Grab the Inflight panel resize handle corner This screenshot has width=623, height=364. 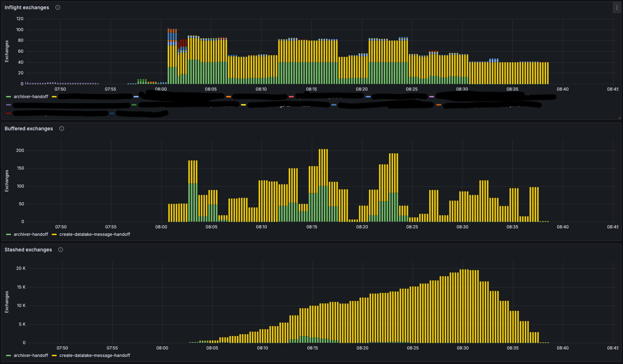click(x=619, y=118)
